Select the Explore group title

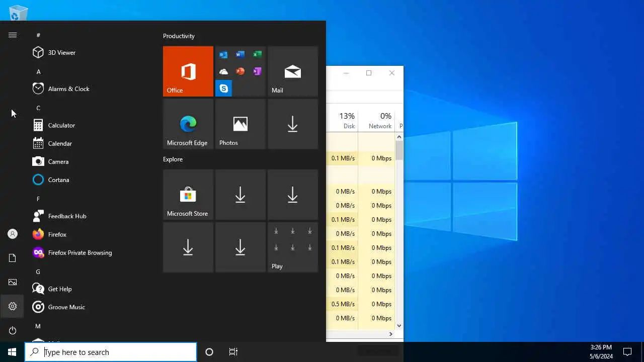pyautogui.click(x=173, y=159)
